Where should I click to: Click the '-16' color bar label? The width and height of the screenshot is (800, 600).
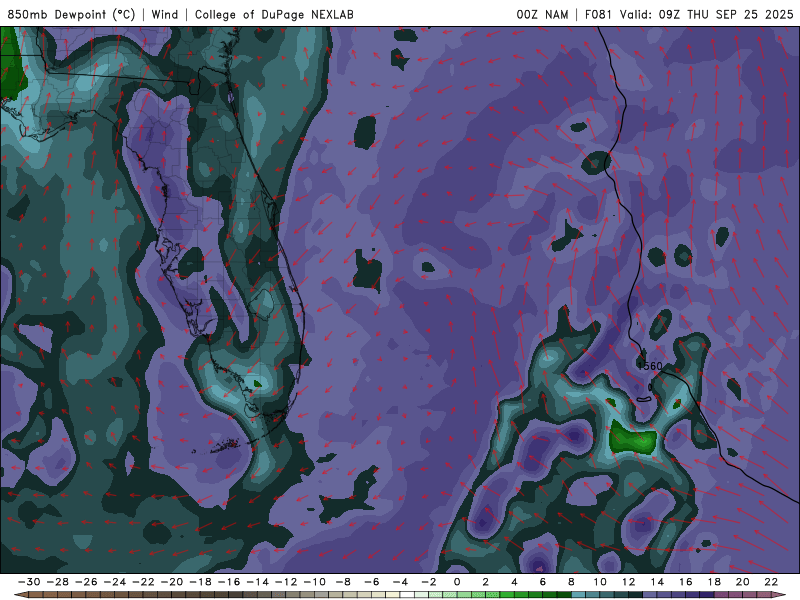229,582
